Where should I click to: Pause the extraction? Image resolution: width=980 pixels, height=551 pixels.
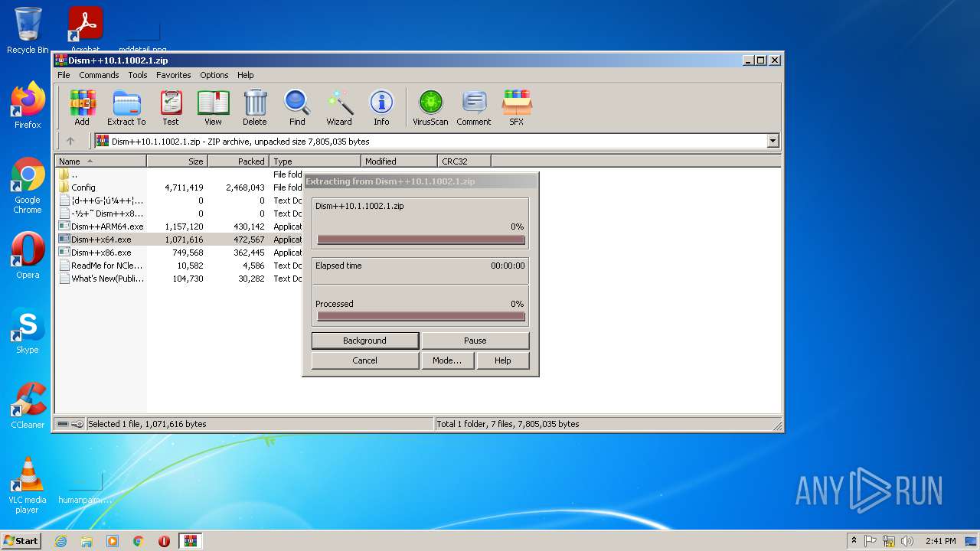[475, 341]
